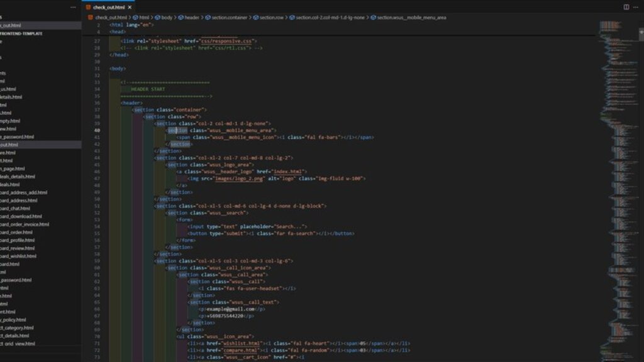This screenshot has height=362, width=644.
Task: Switch to the check_out.html tab
Action: point(110,6)
